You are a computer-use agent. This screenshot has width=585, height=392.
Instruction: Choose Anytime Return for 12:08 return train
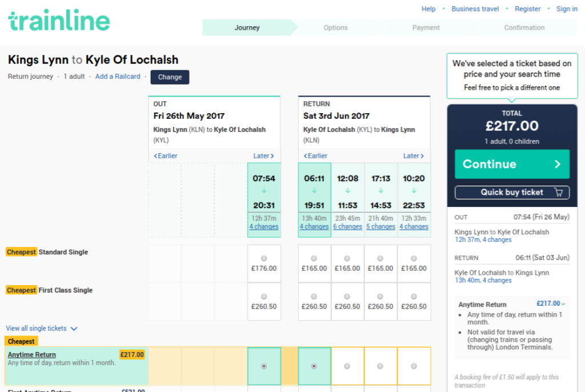tap(347, 366)
